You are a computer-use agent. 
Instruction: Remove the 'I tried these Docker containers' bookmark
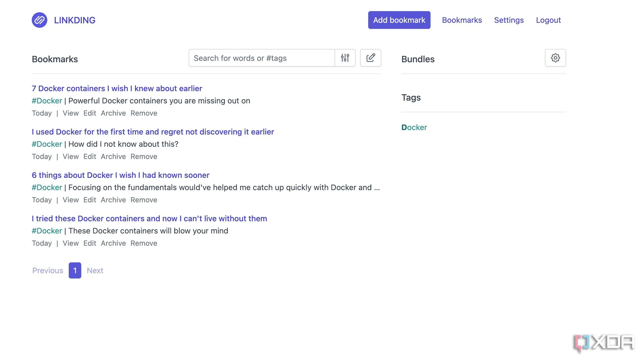coord(144,243)
